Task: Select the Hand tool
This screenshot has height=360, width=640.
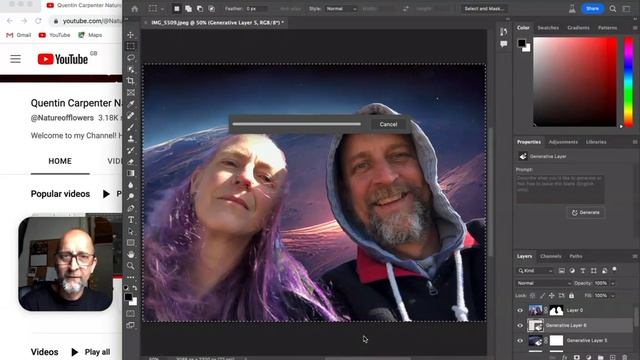Action: click(x=131, y=254)
